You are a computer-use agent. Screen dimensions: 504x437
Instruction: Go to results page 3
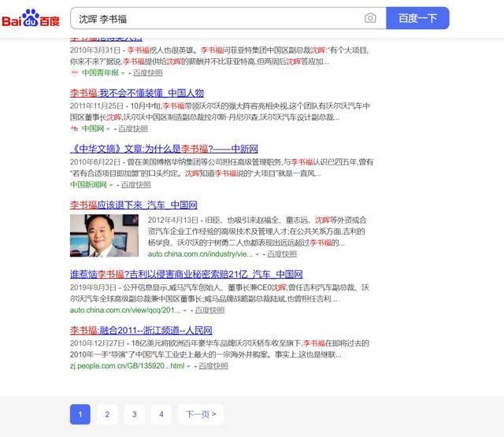(135, 414)
